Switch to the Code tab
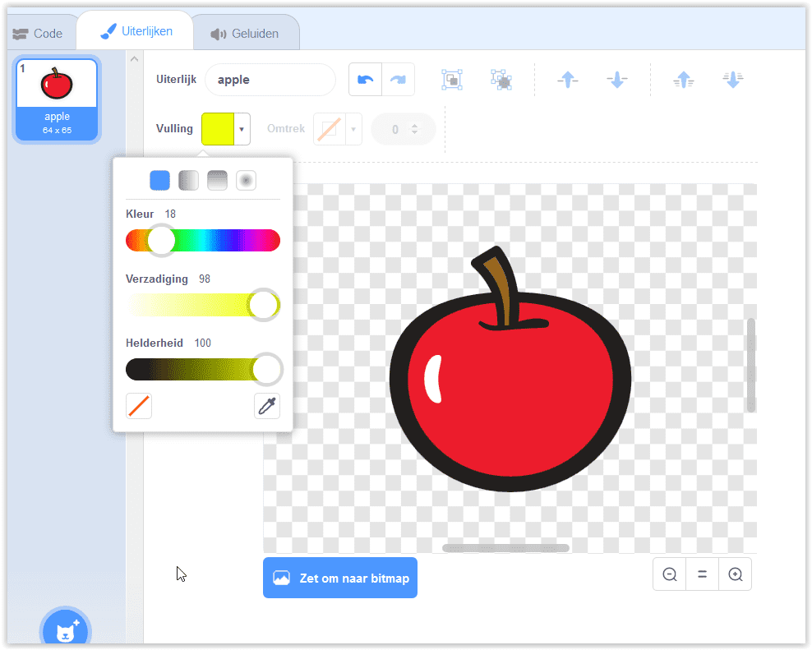The image size is (812, 650). [x=38, y=34]
